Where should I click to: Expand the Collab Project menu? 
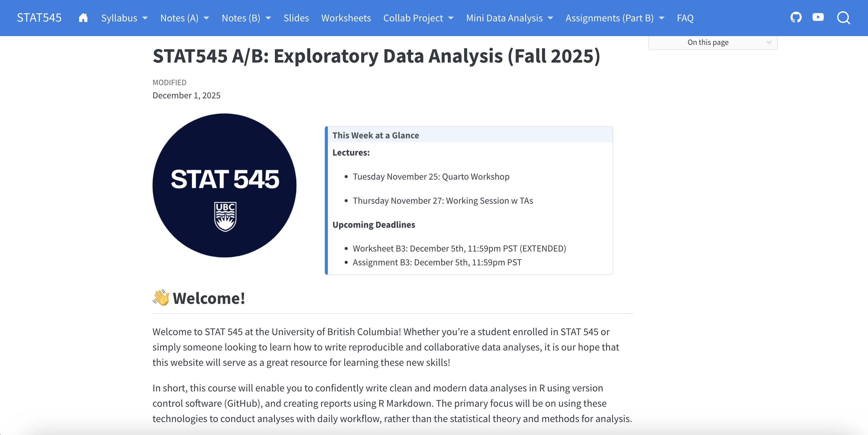point(418,18)
